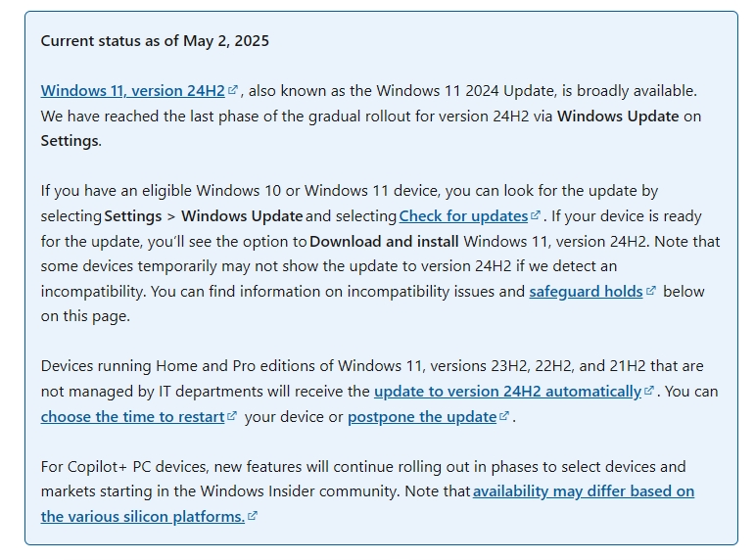Screen dimensions: 755x560
Task: Click bold Windows Update text before 'on Settings'
Action: click(x=618, y=117)
